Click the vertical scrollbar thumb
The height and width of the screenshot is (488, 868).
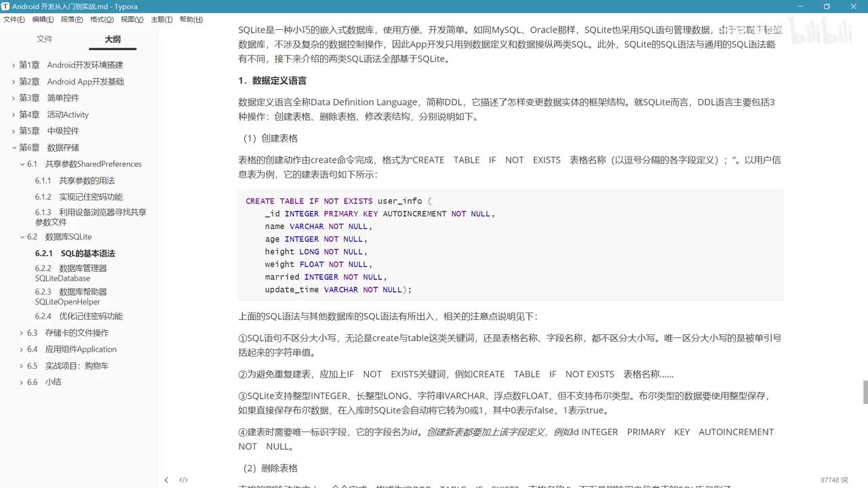865,392
